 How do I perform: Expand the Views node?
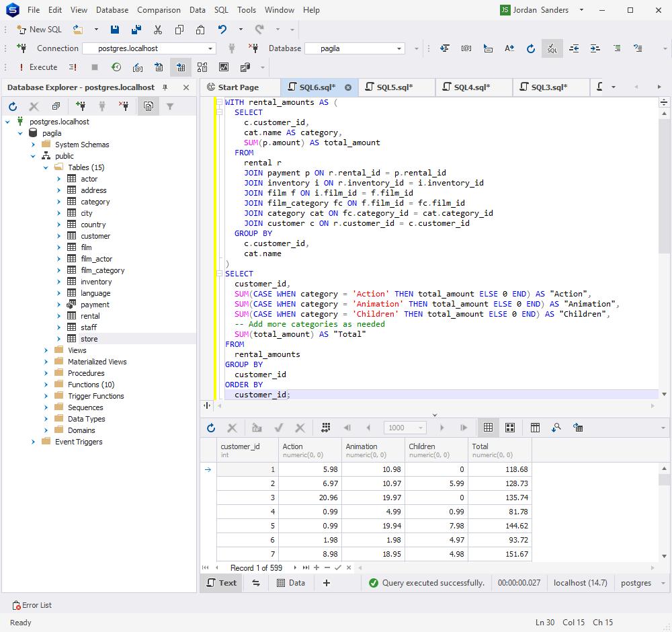pyautogui.click(x=46, y=350)
